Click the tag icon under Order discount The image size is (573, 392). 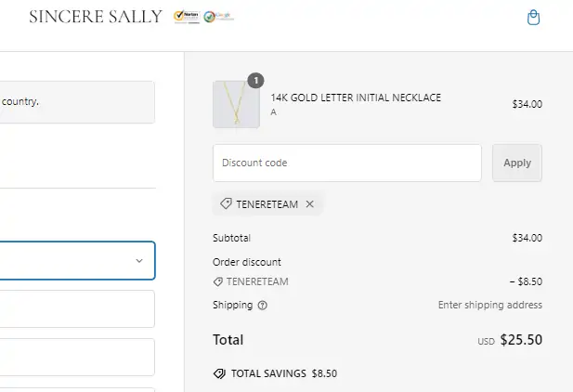click(x=217, y=281)
